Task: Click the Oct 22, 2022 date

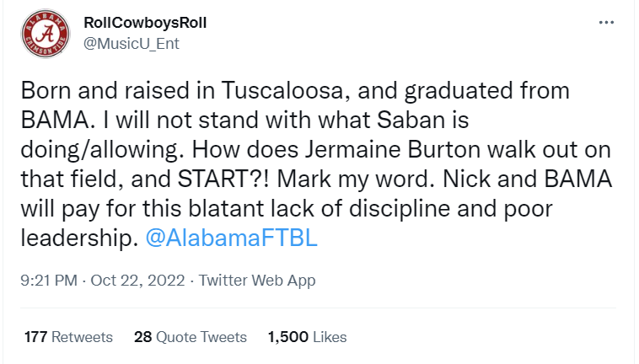Action: tap(138, 280)
